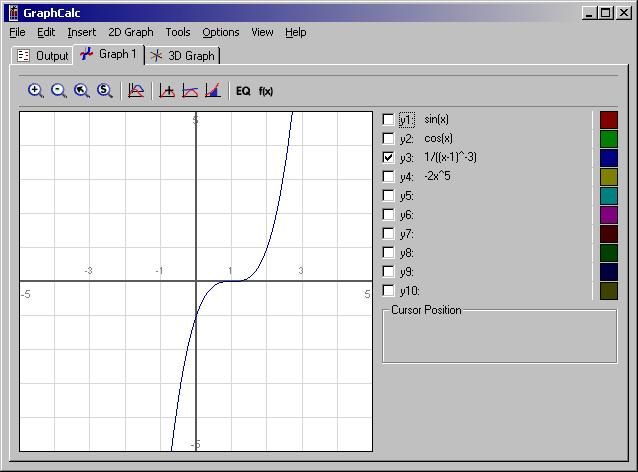
Task: Tick the y7 checkbox
Action: (389, 234)
